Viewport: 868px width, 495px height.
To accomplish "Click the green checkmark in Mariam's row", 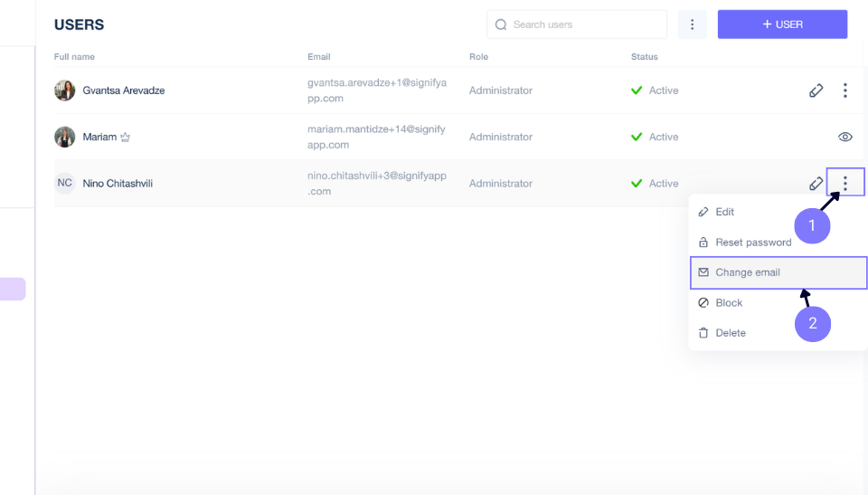I will [637, 137].
